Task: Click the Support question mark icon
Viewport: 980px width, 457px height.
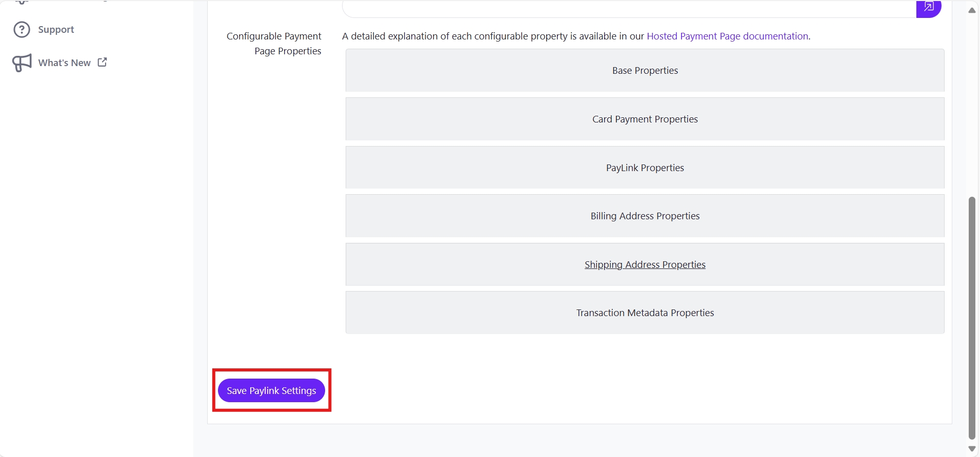Action: 22,30
